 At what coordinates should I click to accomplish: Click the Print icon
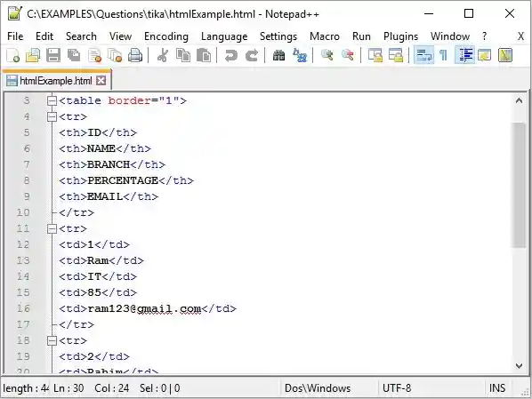pos(135,55)
